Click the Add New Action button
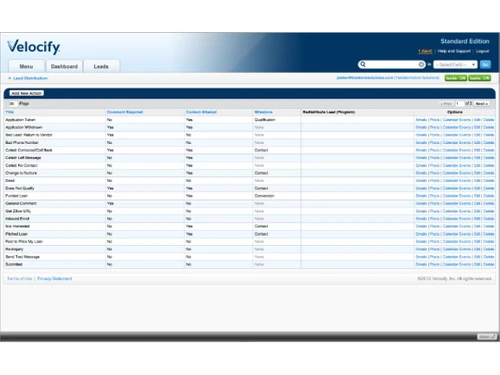 27,93
